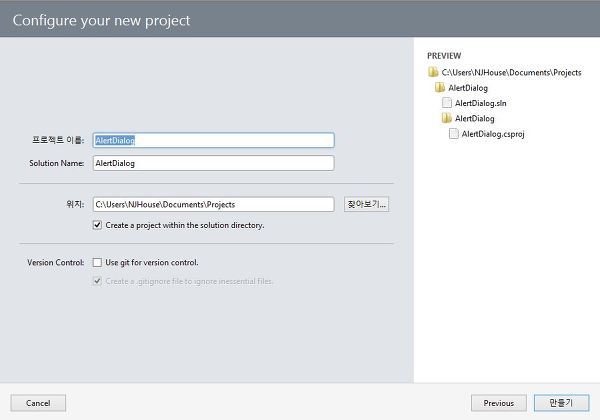Click the '위치:' label
The height and width of the screenshot is (420, 600).
pos(75,204)
